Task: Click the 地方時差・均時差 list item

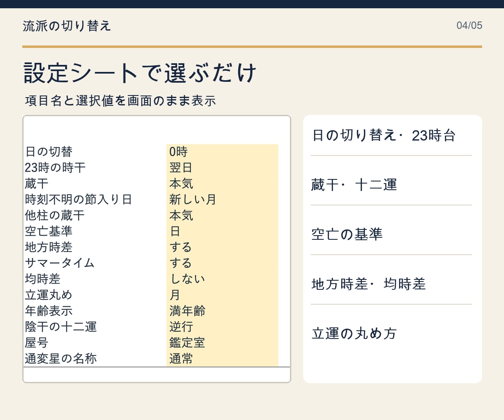Action: [x=368, y=284]
